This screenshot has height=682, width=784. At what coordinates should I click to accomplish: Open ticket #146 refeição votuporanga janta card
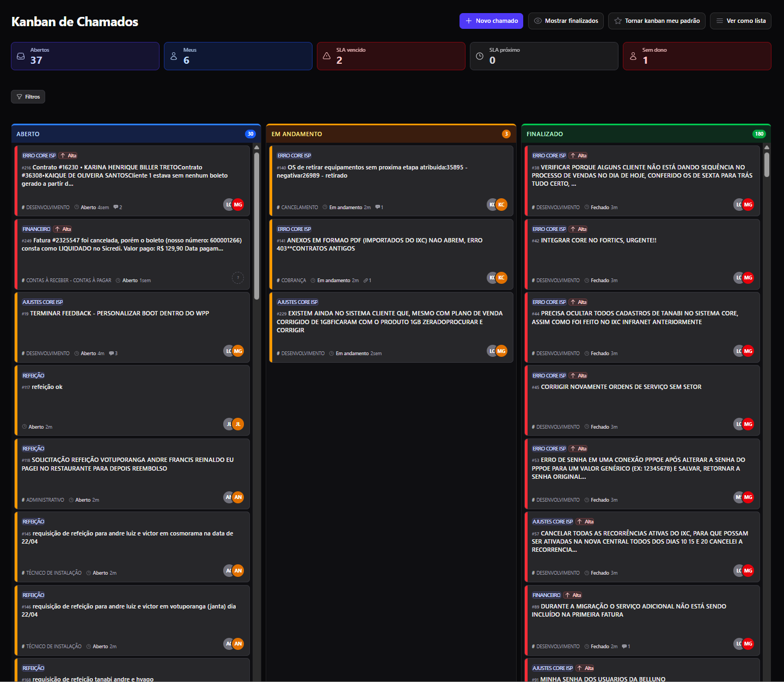click(x=132, y=620)
